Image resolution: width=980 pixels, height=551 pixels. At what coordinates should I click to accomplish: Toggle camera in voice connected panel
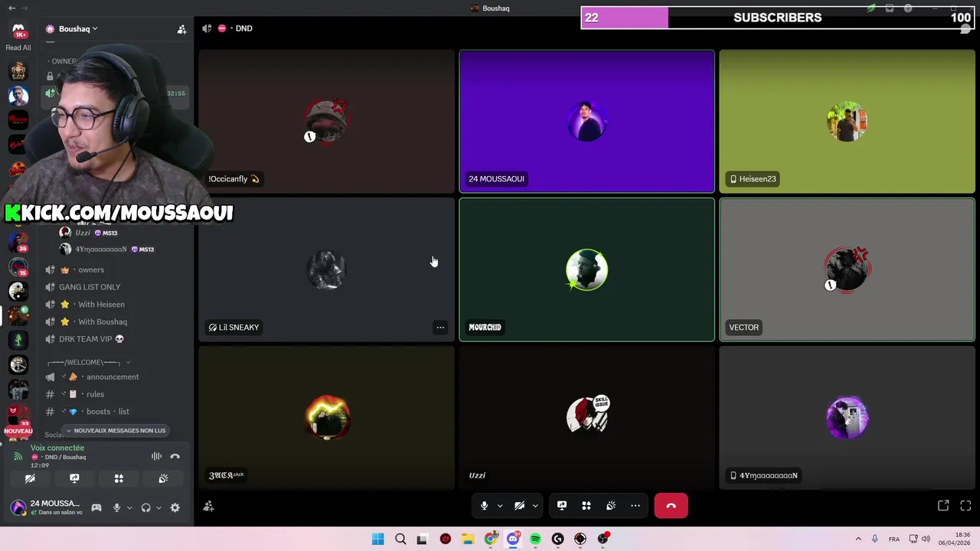30,478
